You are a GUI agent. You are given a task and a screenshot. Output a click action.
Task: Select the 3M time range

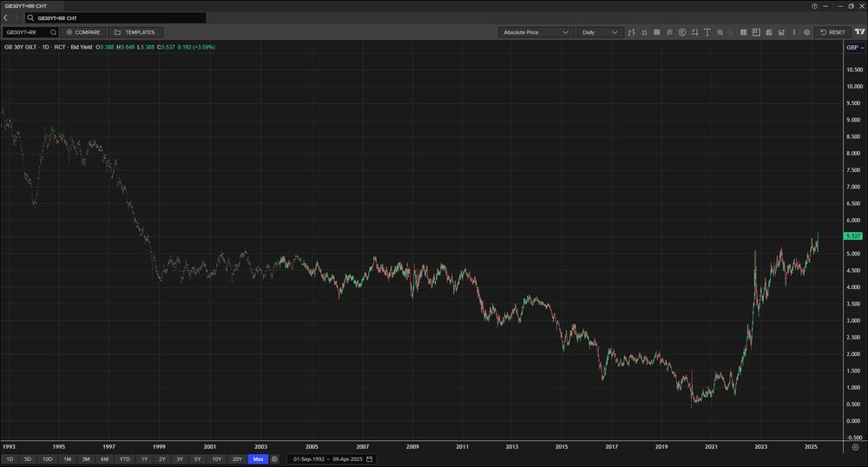(x=86, y=459)
